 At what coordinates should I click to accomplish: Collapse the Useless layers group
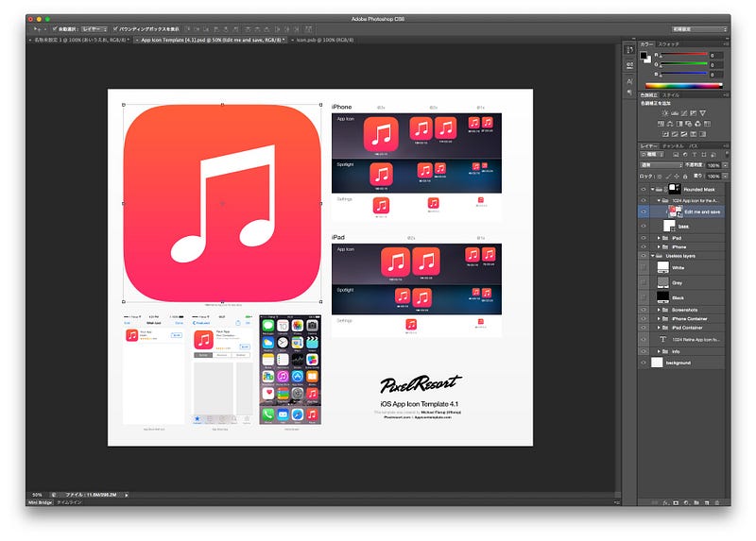tap(653, 256)
